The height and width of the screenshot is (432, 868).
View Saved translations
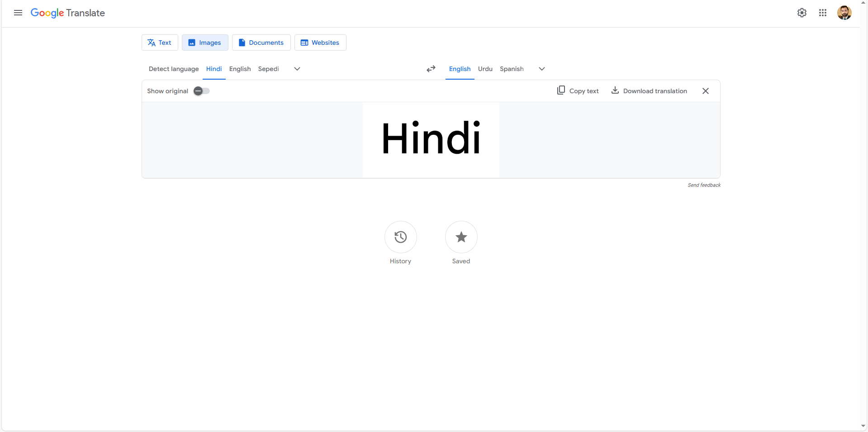pos(460,237)
